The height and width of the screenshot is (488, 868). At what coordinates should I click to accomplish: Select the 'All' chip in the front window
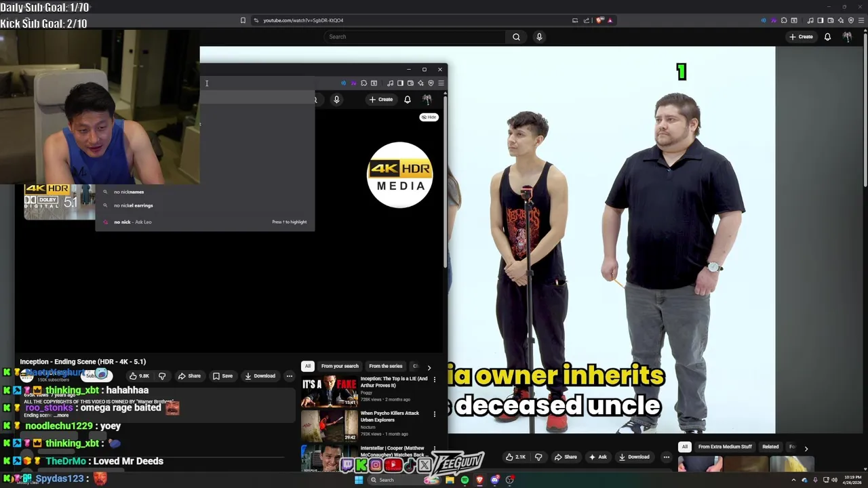307,366
